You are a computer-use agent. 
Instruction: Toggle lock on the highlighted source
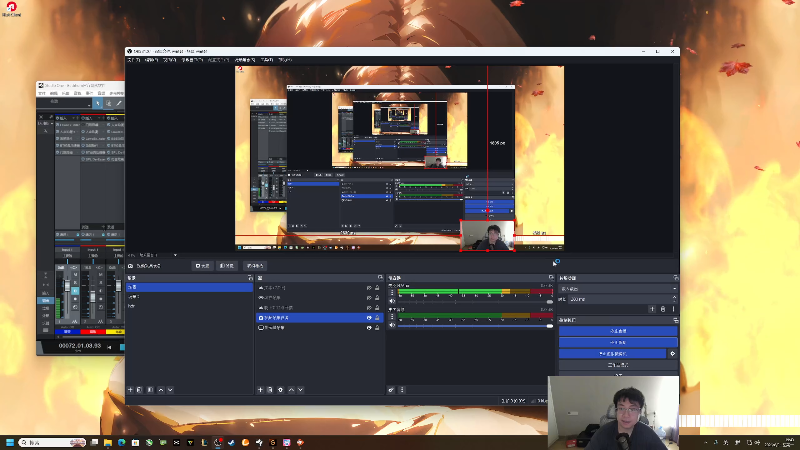[378, 318]
